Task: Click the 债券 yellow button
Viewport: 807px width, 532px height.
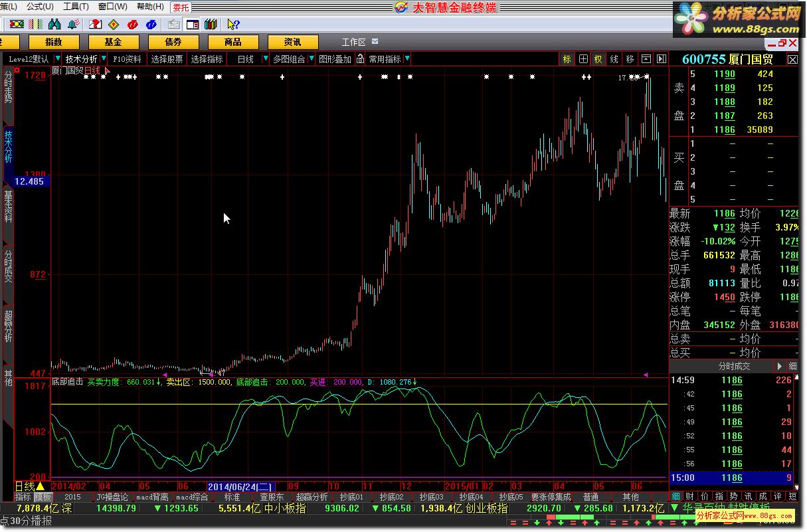Action: tap(173, 42)
